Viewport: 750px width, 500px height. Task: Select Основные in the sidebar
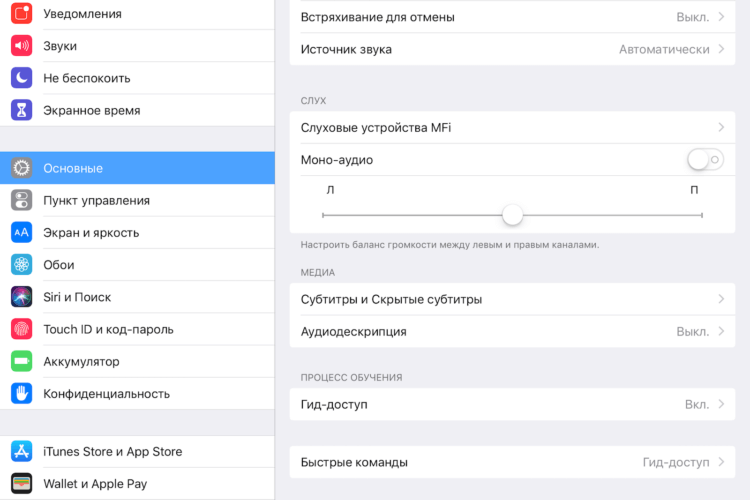[137, 168]
